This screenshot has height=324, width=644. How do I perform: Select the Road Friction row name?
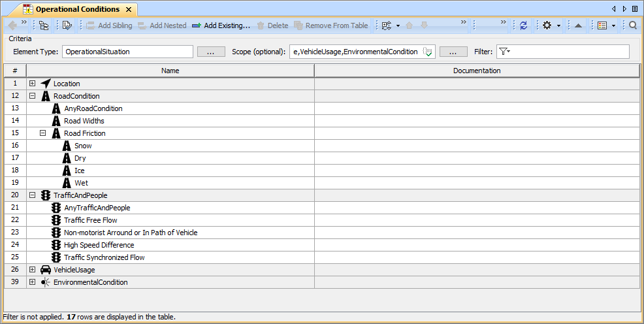pyautogui.click(x=85, y=133)
